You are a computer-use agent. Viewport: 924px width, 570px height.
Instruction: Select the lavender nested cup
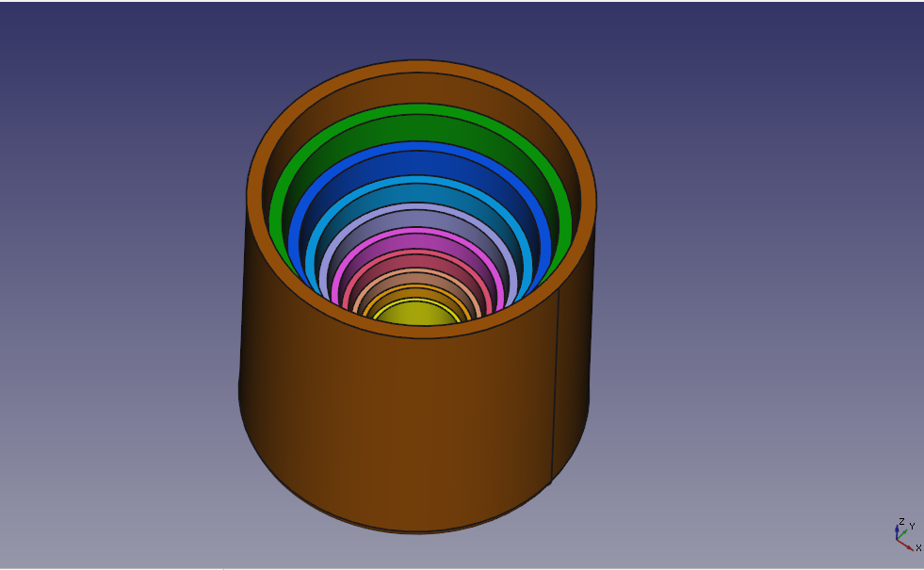(417, 217)
